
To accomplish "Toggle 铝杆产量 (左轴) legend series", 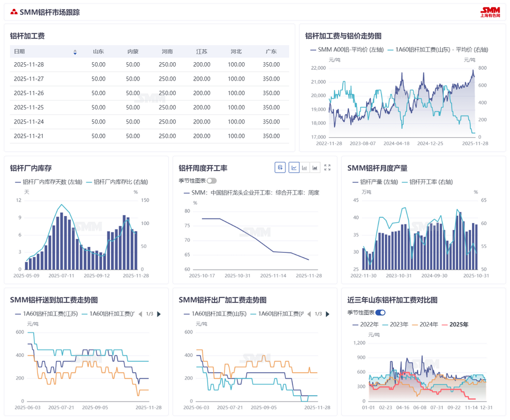I will (376, 182).
